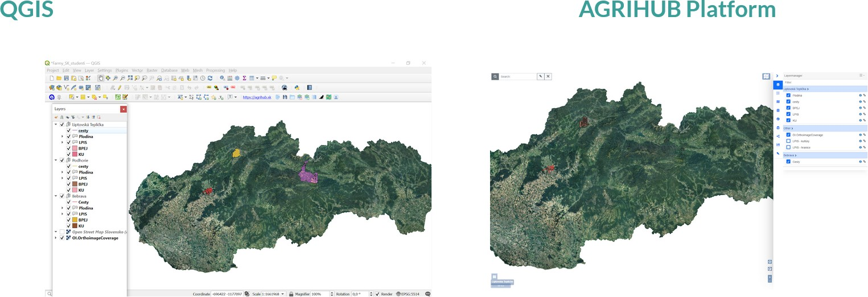Expand Plodina layer under Liptovská Teplička
The width and height of the screenshot is (868, 297).
(x=63, y=137)
